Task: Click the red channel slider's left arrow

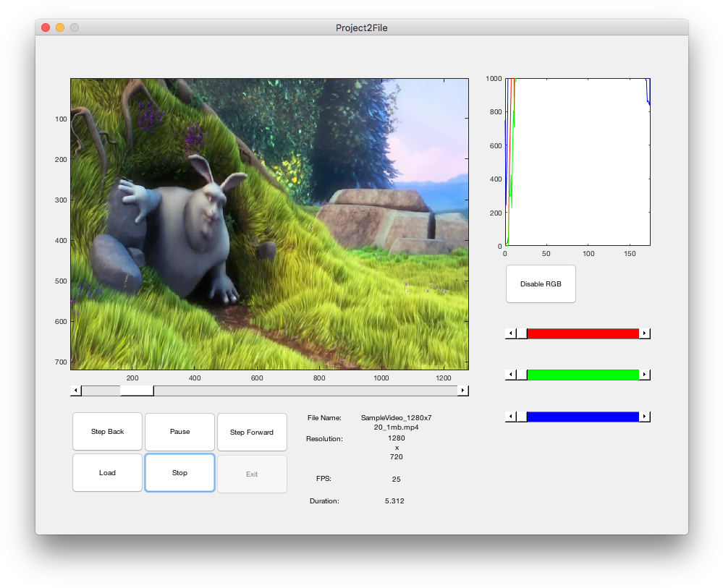Action: point(510,333)
